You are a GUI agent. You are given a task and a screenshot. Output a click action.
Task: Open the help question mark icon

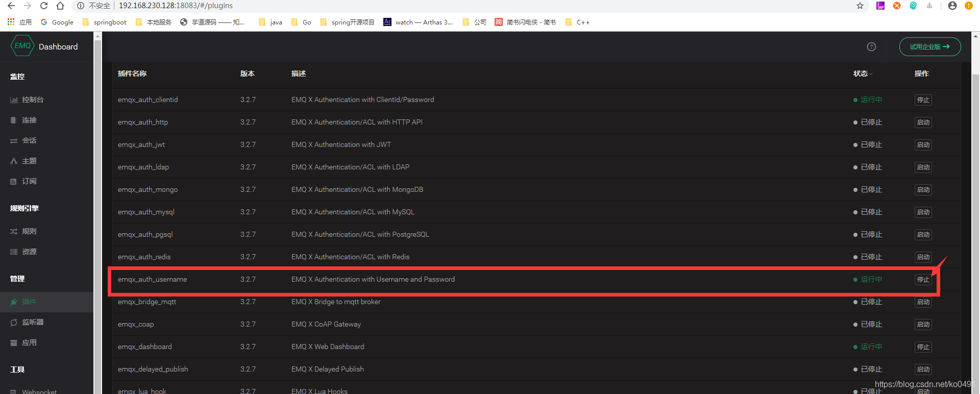(871, 46)
